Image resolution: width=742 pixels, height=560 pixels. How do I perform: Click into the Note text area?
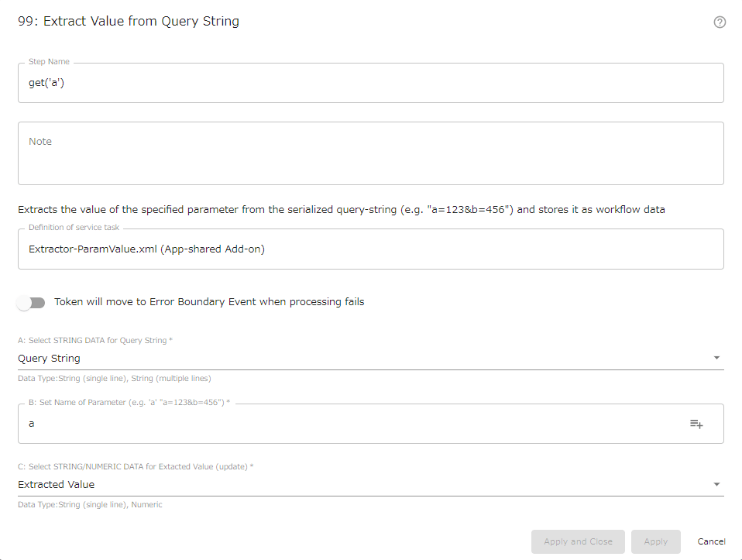370,153
